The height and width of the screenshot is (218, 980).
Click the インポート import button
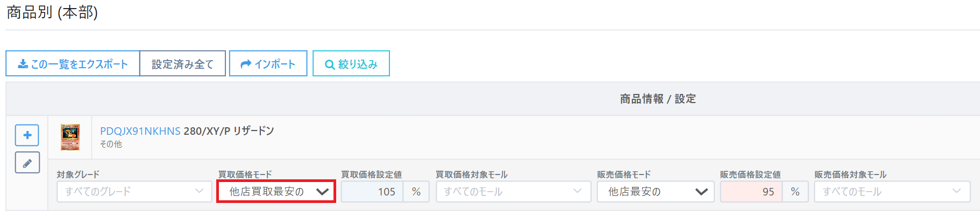(268, 64)
